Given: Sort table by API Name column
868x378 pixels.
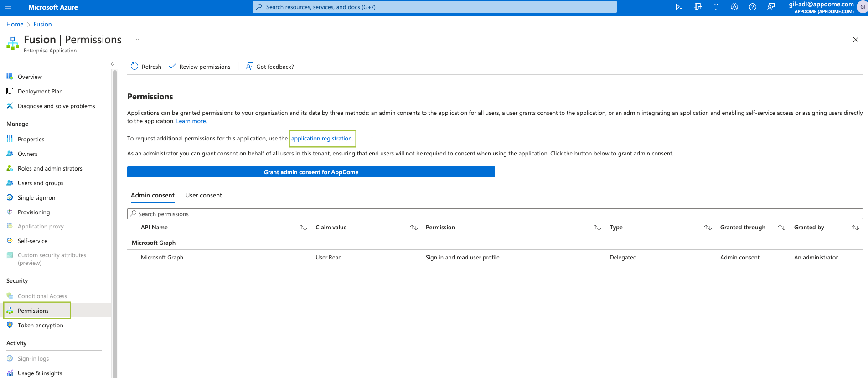Looking at the screenshot, I should [x=303, y=228].
